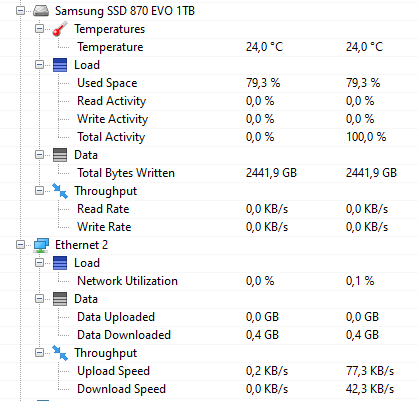The height and width of the screenshot is (401, 418).
Task: Click the Total Activity max value 100,0 %
Action: [x=366, y=137]
